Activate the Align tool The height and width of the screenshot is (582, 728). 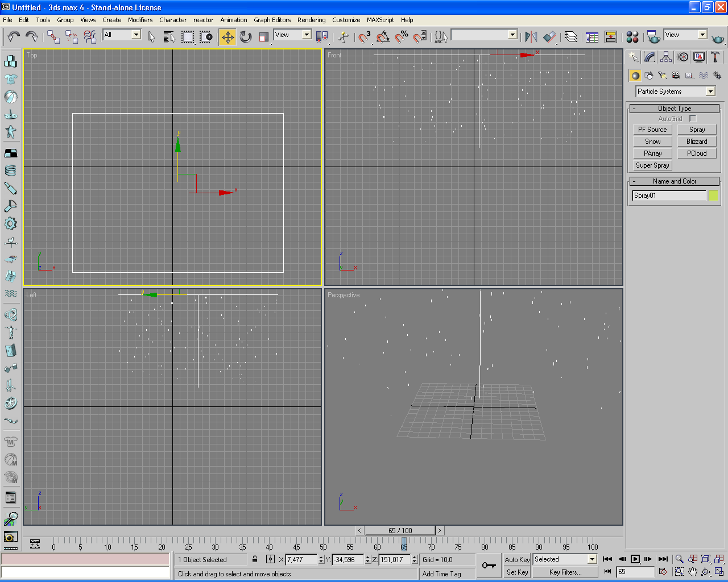click(x=549, y=37)
